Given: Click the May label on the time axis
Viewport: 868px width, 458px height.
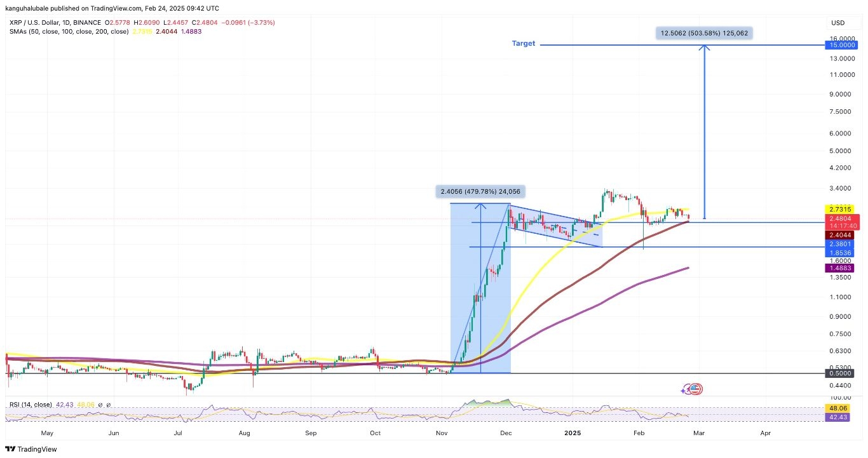Looking at the screenshot, I should tap(47, 433).
